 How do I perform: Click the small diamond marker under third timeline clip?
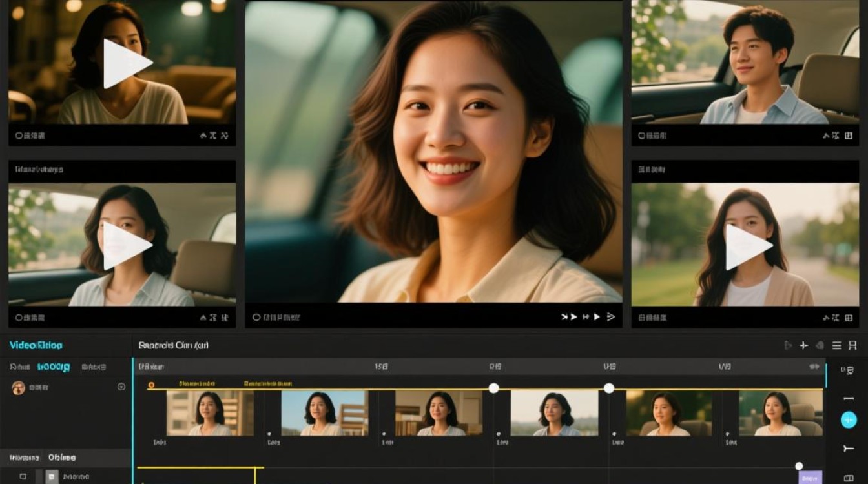coord(384,434)
